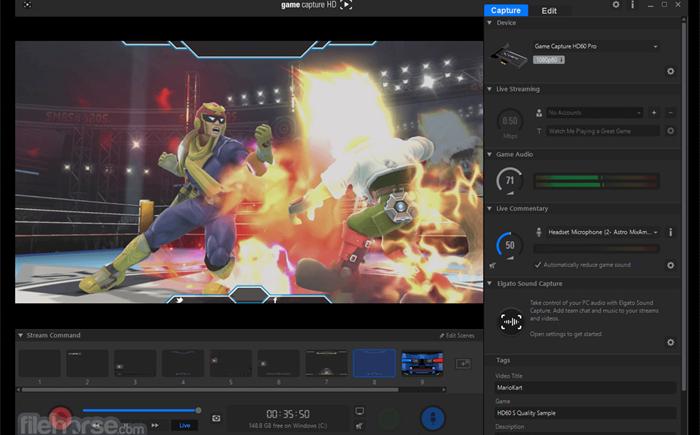Mute output with speaker icon beside timer
Viewport: 700px width, 435px height.
pyautogui.click(x=359, y=426)
